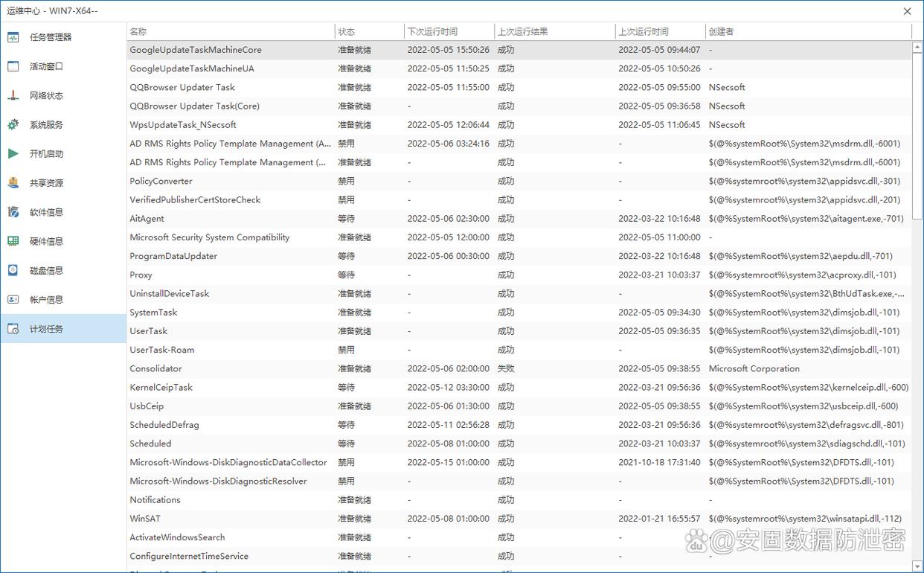Image resolution: width=924 pixels, height=573 pixels.
Task: Open the 网络状态 network status icon
Action: [x=13, y=95]
